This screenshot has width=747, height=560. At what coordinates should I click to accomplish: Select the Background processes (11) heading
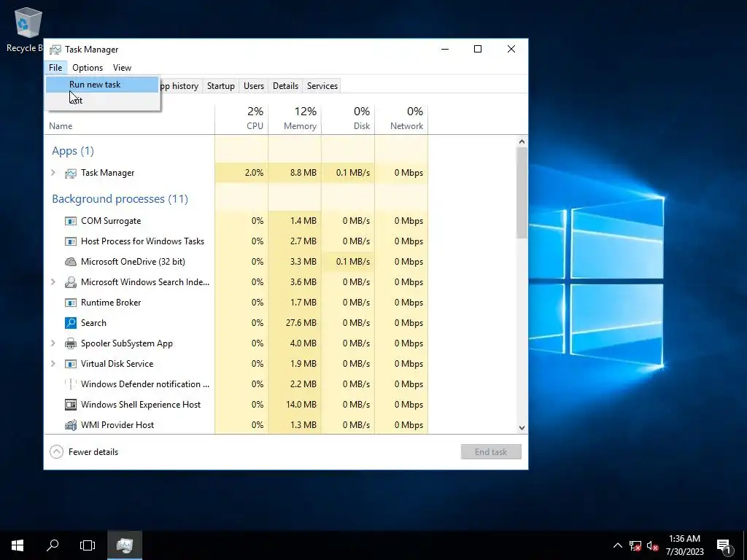(x=120, y=199)
